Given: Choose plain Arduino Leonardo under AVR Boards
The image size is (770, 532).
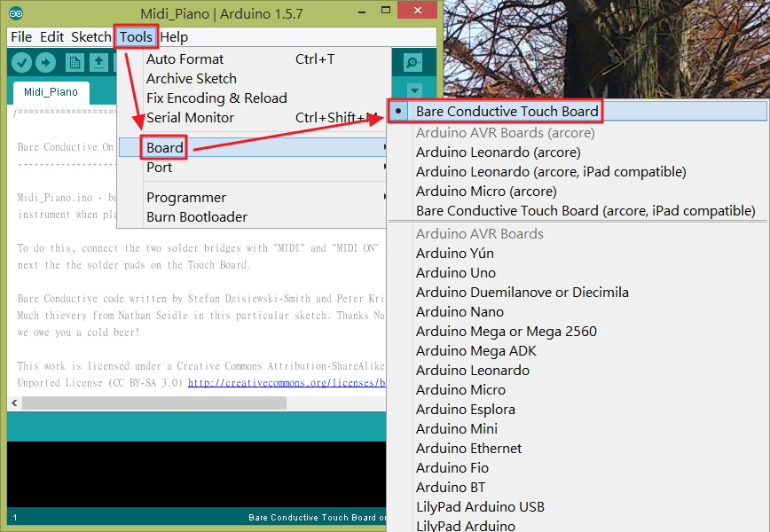Looking at the screenshot, I should (578, 371).
